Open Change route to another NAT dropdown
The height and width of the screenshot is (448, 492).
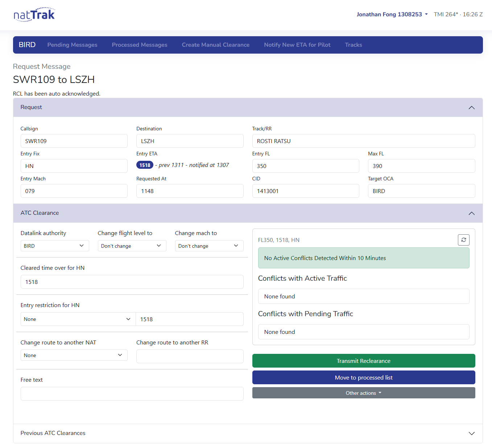pyautogui.click(x=74, y=355)
